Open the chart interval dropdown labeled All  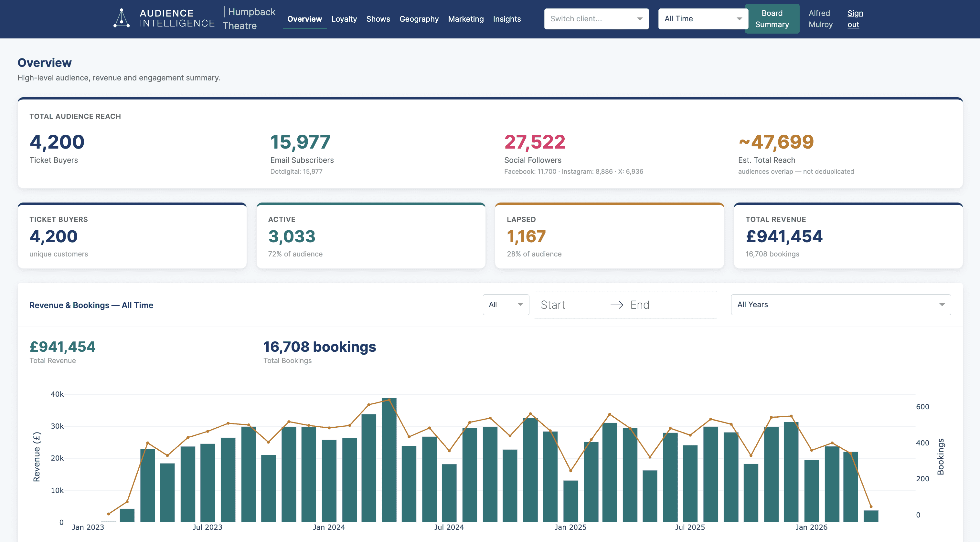pos(506,305)
